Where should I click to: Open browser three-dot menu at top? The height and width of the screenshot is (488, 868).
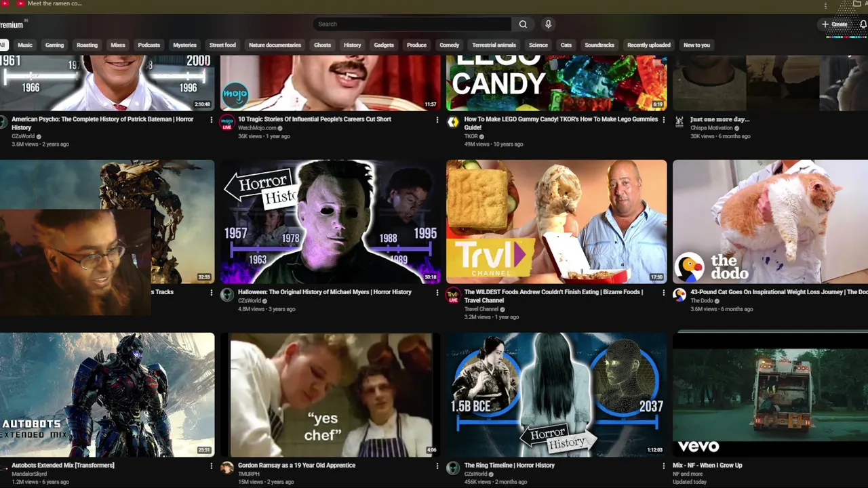pyautogui.click(x=825, y=5)
